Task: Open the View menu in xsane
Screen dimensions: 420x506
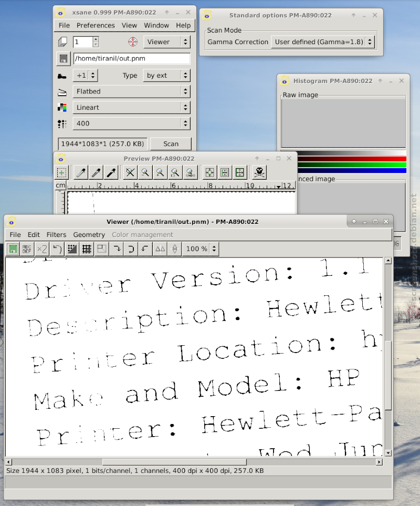Action: [129, 25]
